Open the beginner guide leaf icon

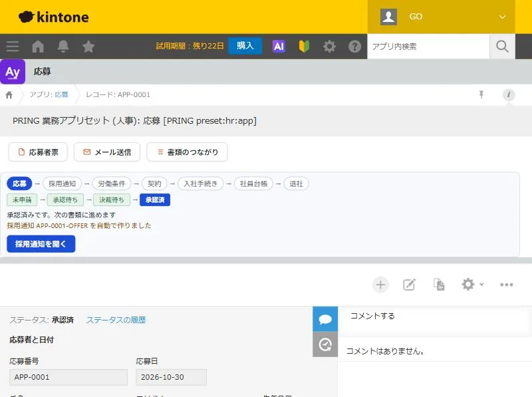[304, 46]
